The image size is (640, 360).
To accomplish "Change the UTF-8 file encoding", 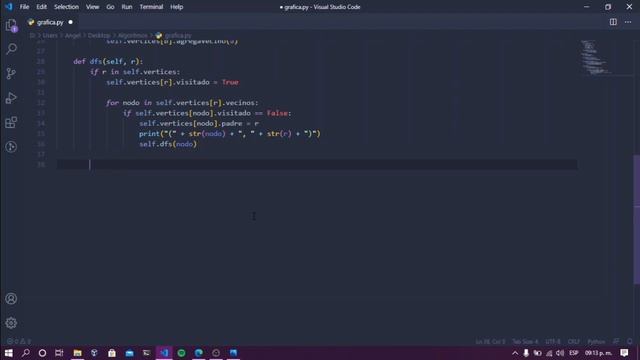I will tap(553, 341).
